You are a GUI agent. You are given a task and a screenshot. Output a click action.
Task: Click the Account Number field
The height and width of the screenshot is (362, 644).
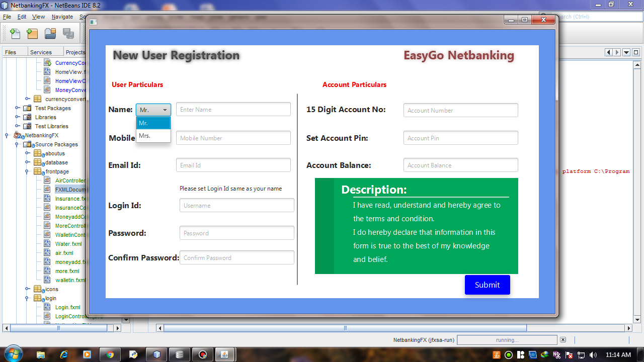[x=461, y=110]
